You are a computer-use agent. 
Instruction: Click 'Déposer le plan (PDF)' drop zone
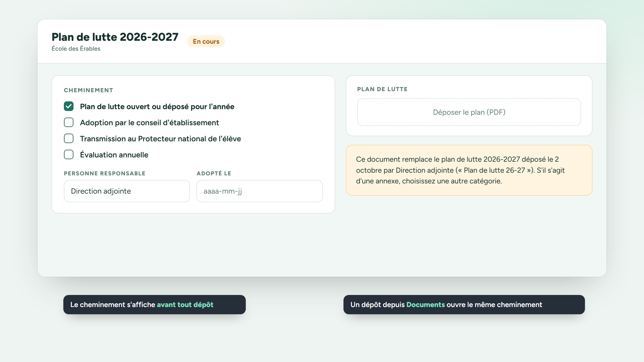tap(469, 112)
